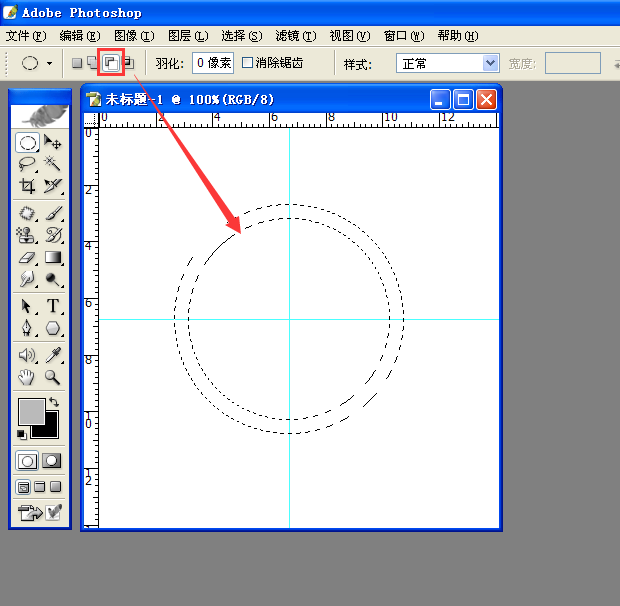Open the tool preset picker arrow
This screenshot has height=606, width=620.
49,63
